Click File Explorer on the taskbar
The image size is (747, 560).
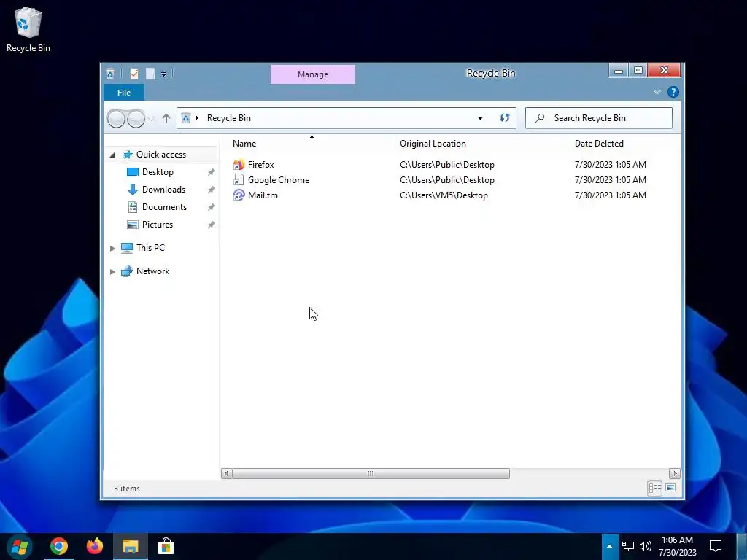[x=130, y=547]
